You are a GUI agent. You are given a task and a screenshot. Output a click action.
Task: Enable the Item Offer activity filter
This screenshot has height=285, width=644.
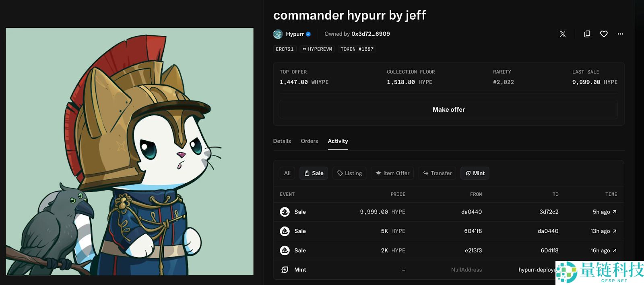click(392, 173)
